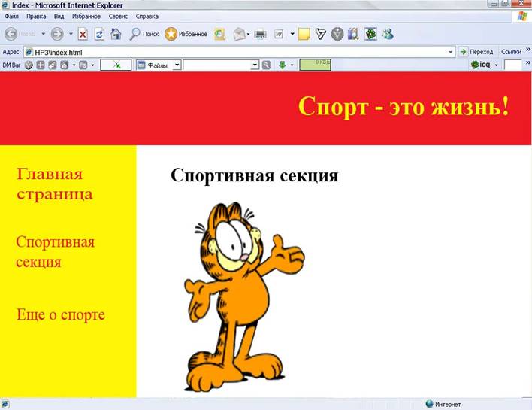The image size is (532, 410).
Task: Open the Правка menu
Action: click(36, 16)
